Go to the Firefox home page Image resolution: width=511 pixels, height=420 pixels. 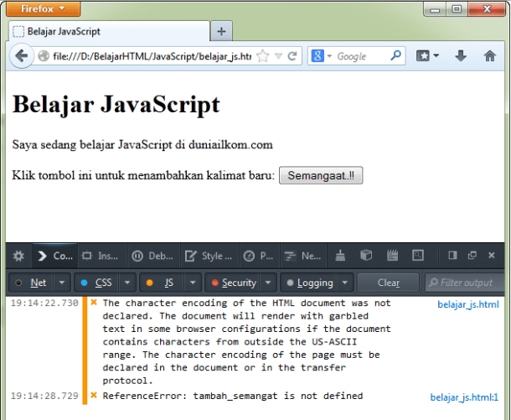coord(490,56)
